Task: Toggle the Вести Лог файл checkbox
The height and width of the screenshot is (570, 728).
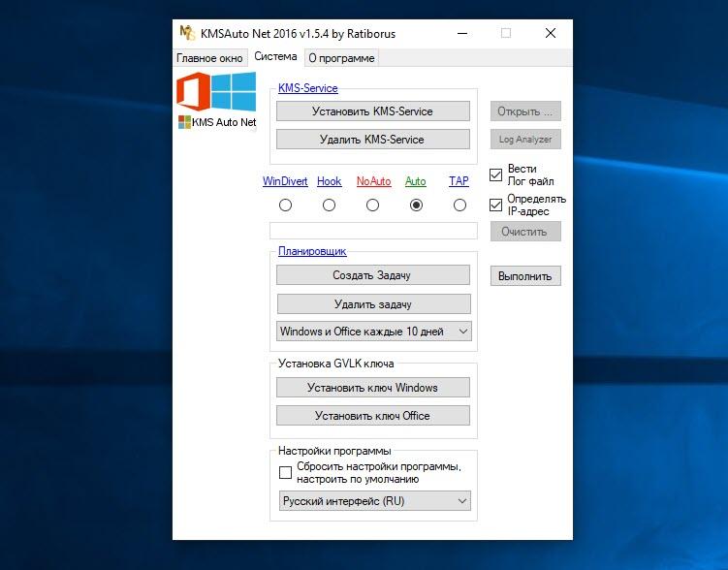Action: point(495,175)
